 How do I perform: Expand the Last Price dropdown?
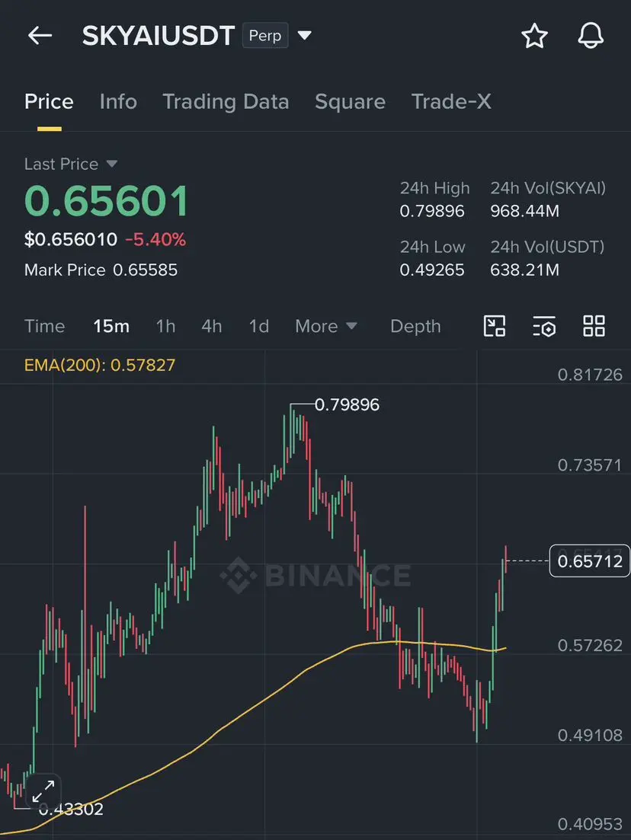[x=111, y=164]
